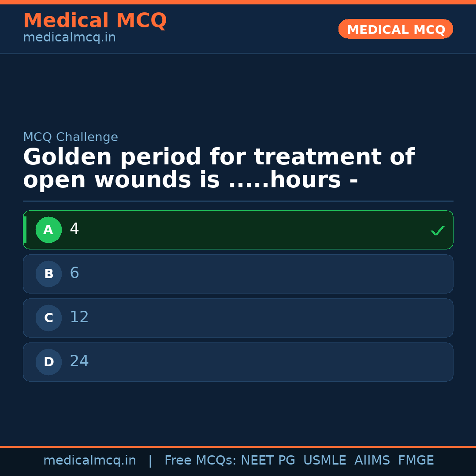Open the USMLE category in footer

(325, 460)
